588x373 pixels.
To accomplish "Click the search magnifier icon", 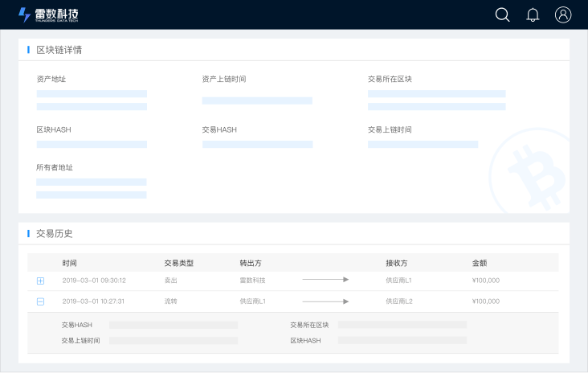I will (502, 15).
